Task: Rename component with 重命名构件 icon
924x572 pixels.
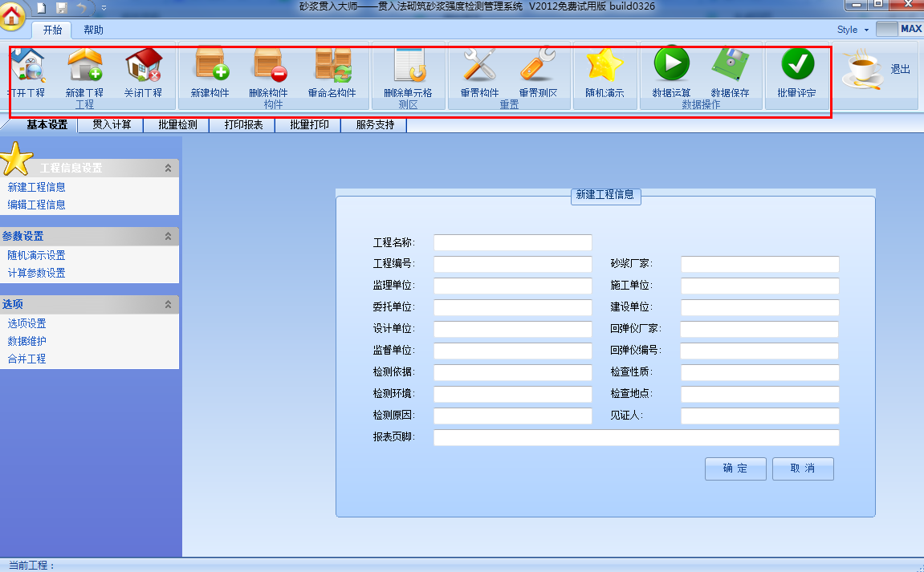Action: [x=332, y=72]
